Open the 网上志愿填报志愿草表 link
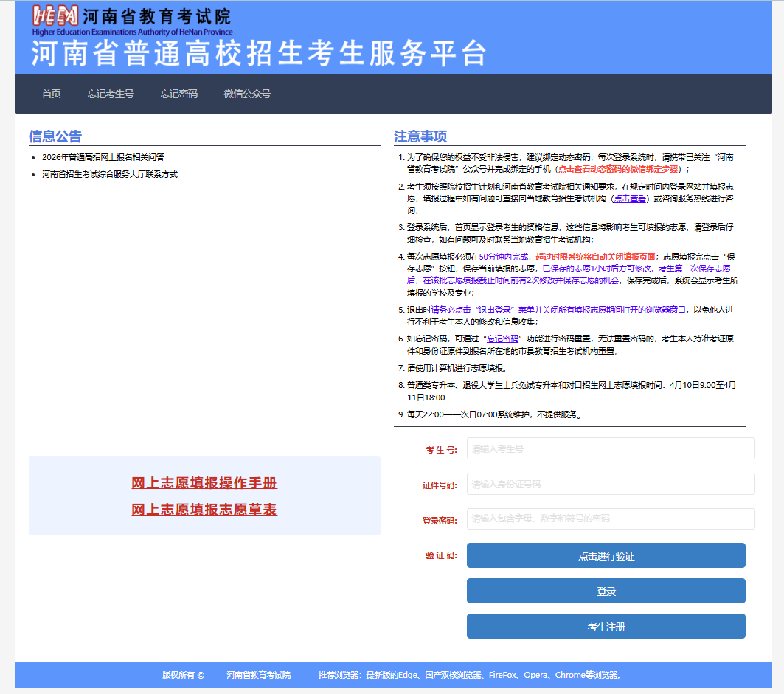The height and width of the screenshot is (694, 784). (x=204, y=510)
